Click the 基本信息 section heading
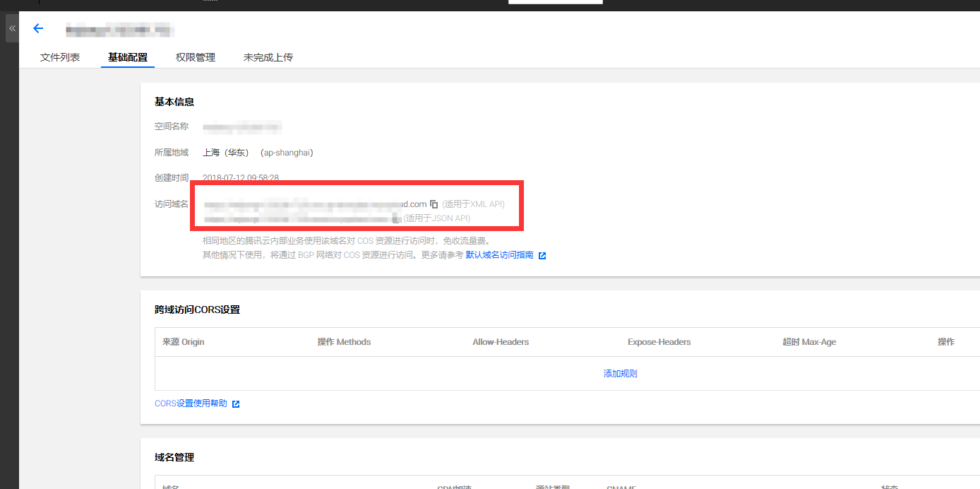 pos(174,102)
